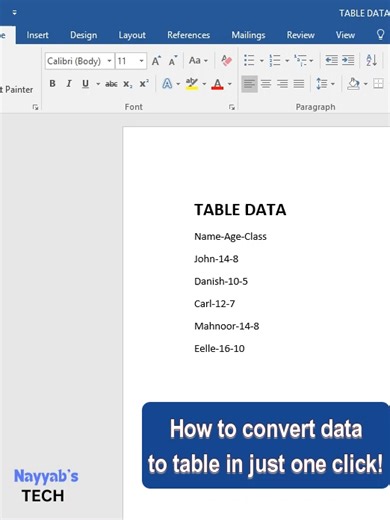390x520 pixels.
Task: Open Clipboard dialog launcher
Action: tap(35, 107)
